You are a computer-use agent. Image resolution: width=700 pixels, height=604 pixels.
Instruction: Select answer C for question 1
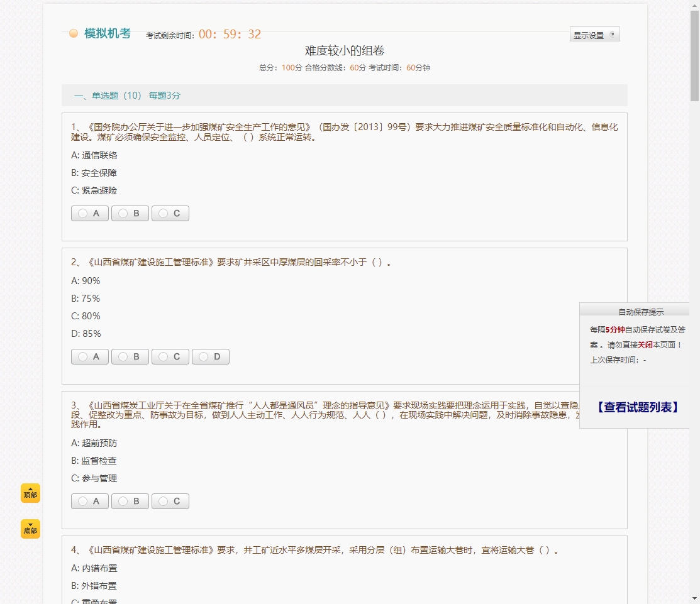pos(170,213)
